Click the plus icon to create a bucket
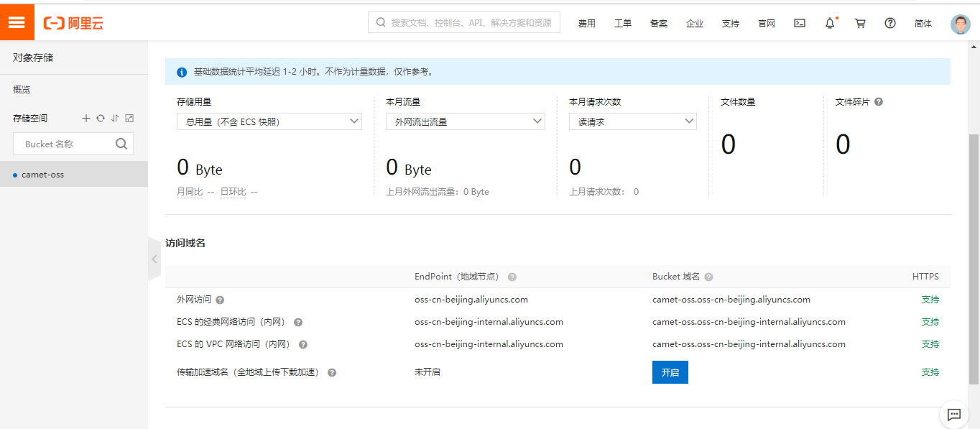This screenshot has height=429, width=980. [x=86, y=119]
